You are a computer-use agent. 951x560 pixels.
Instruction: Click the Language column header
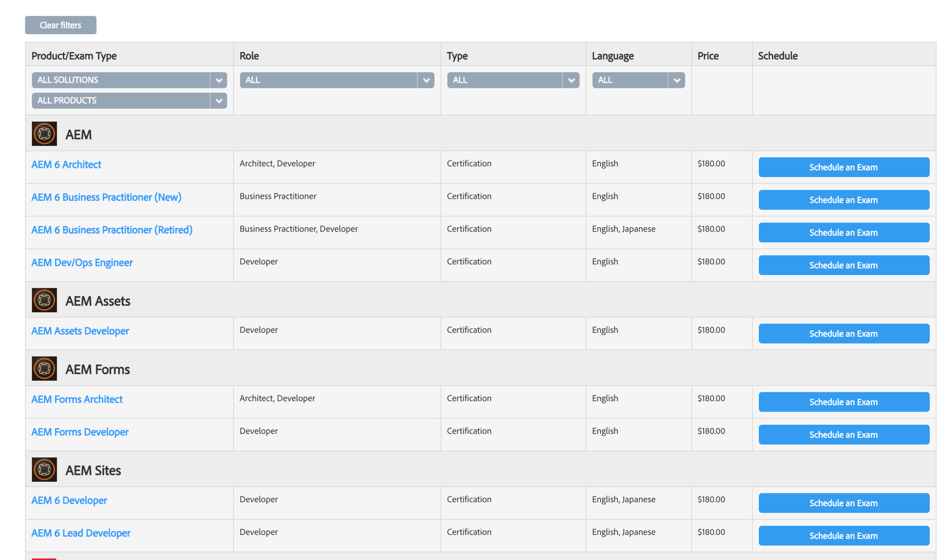coord(612,56)
